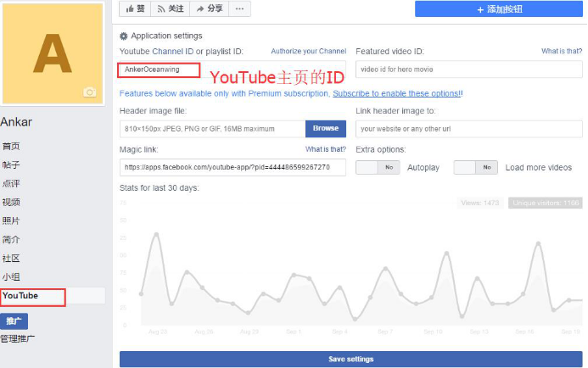This screenshot has height=368, width=588.
Task: Click the Views: 1473 legend badge
Action: (x=480, y=204)
